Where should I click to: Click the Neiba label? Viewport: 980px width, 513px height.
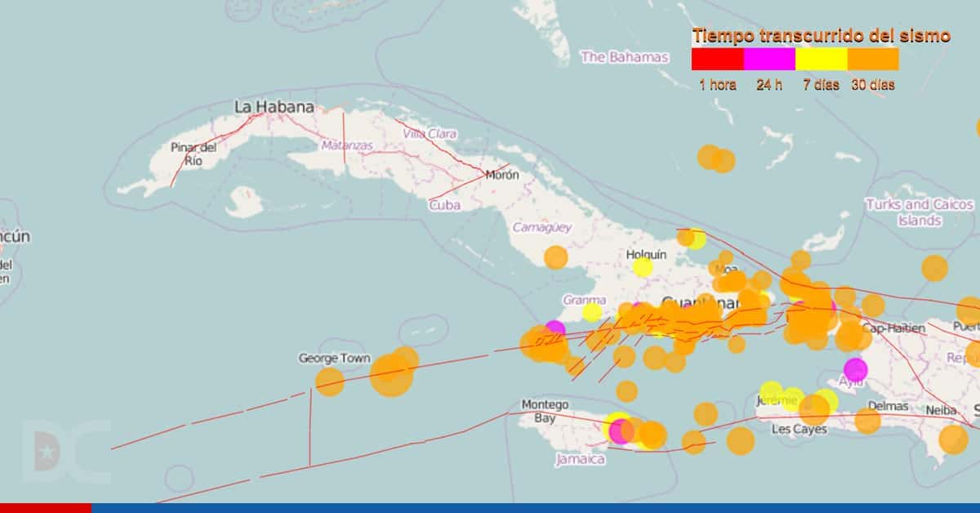click(941, 410)
